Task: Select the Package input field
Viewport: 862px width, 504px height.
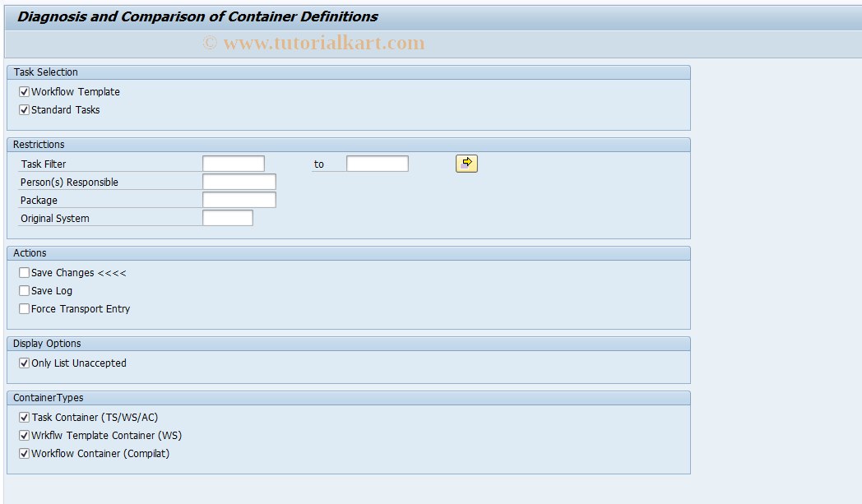Action: pyautogui.click(x=239, y=200)
